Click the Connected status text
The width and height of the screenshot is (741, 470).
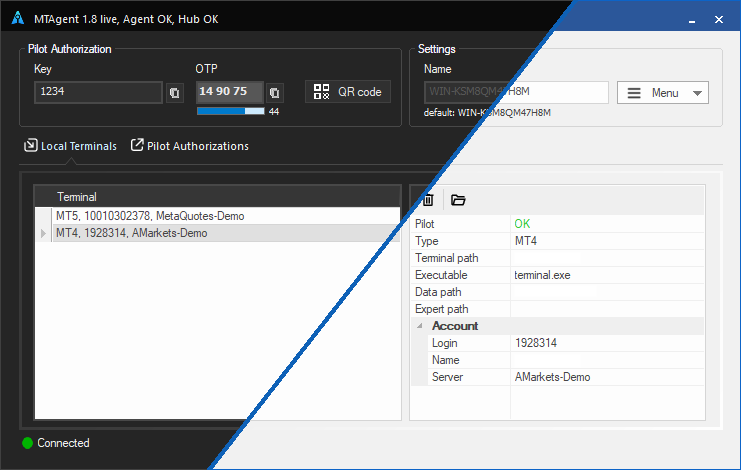[63, 443]
